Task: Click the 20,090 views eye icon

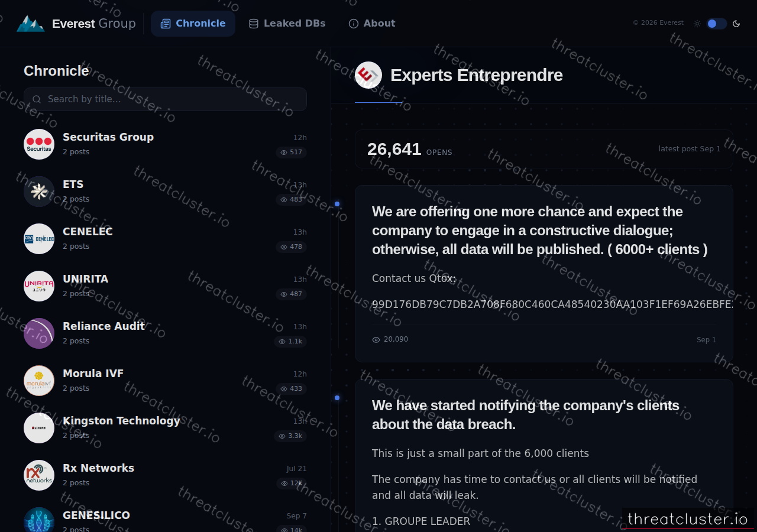Action: (x=376, y=340)
